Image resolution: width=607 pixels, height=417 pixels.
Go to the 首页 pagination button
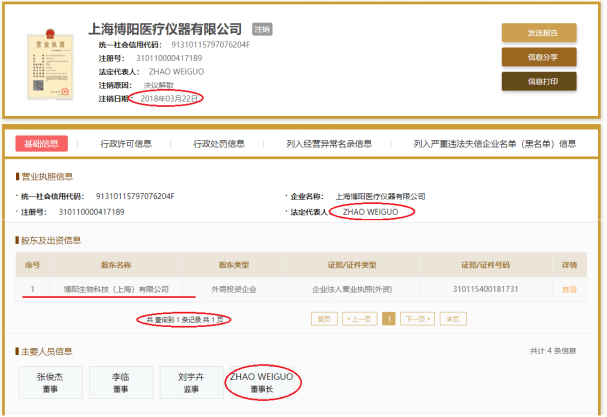[324, 319]
